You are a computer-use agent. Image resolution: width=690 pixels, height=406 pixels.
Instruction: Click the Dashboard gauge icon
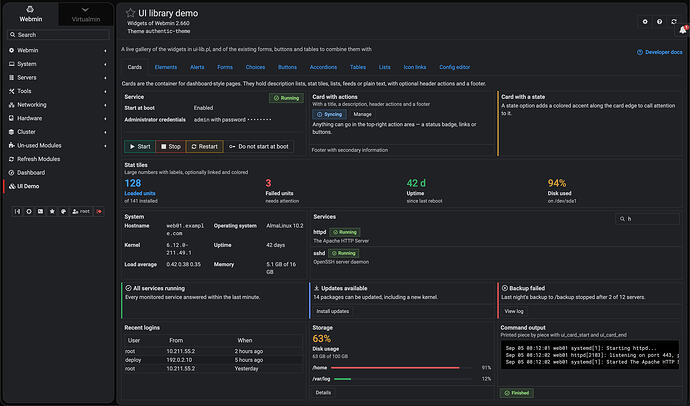tap(11, 173)
